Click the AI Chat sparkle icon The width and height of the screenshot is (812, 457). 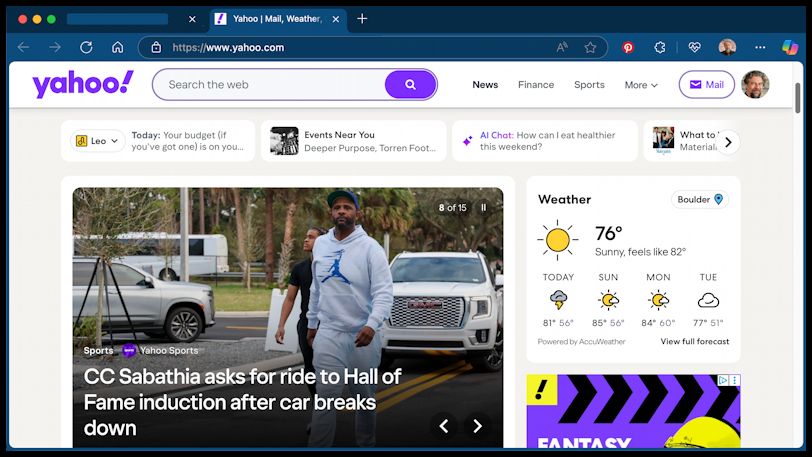tap(467, 141)
